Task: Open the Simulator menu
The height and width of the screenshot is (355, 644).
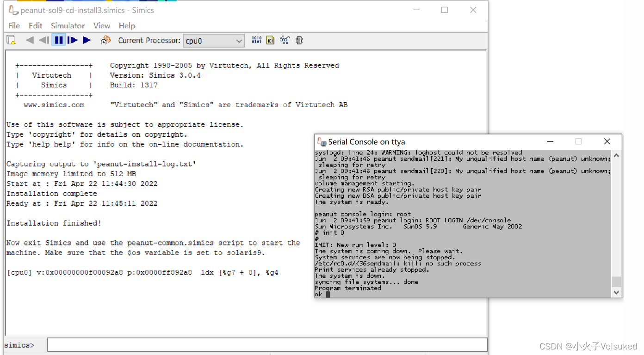Action: tap(68, 25)
